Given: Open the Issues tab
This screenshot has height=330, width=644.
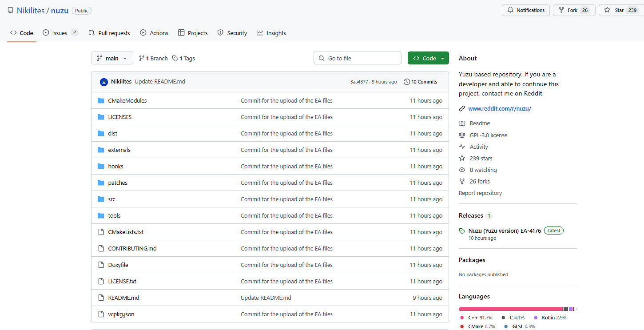Looking at the screenshot, I should pos(60,33).
